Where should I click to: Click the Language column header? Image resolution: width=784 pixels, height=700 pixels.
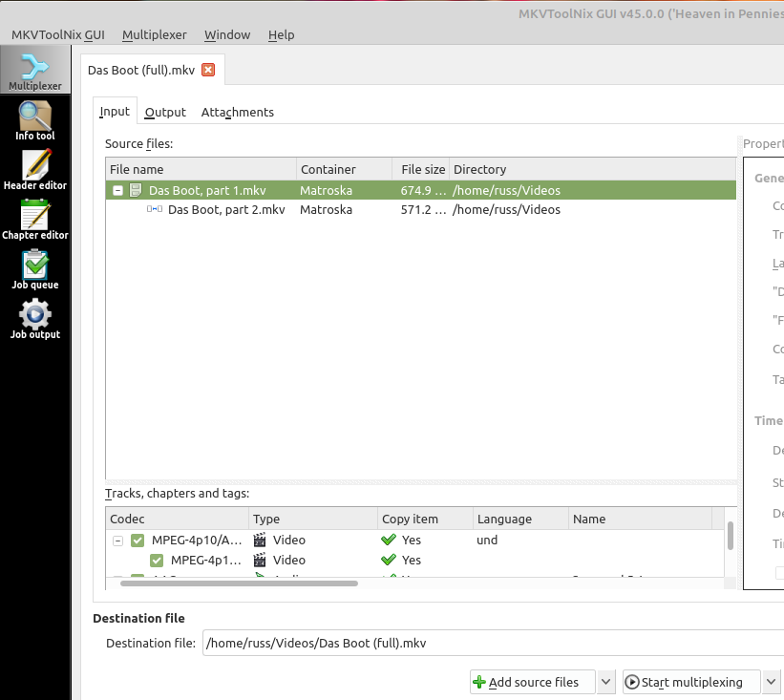pos(521,519)
